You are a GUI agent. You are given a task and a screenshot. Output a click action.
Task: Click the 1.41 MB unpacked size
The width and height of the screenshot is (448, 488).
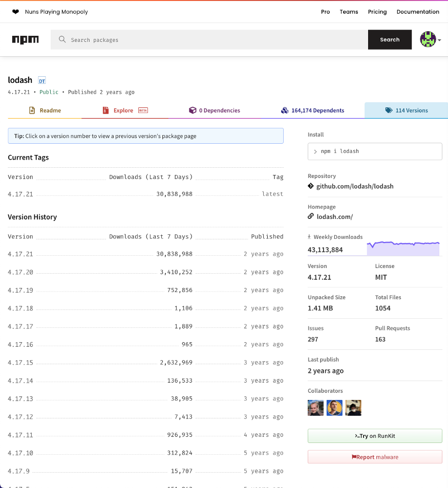click(x=321, y=308)
